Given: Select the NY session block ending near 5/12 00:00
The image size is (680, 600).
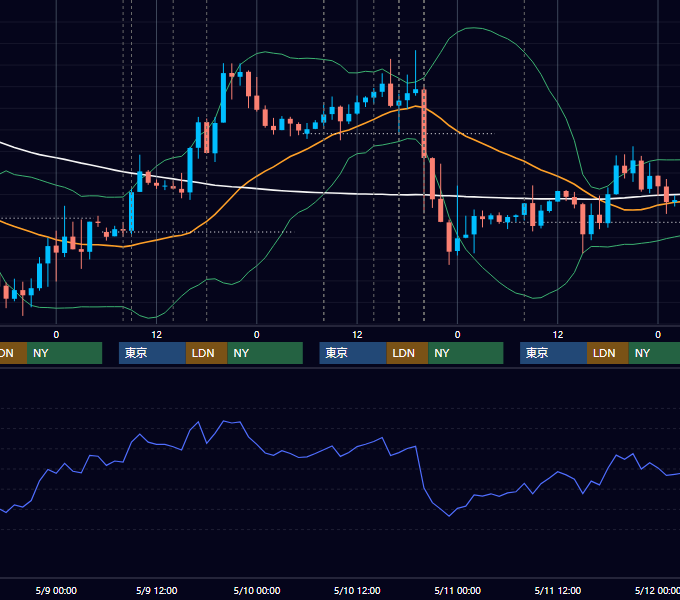Looking at the screenshot, I should coord(654,353).
